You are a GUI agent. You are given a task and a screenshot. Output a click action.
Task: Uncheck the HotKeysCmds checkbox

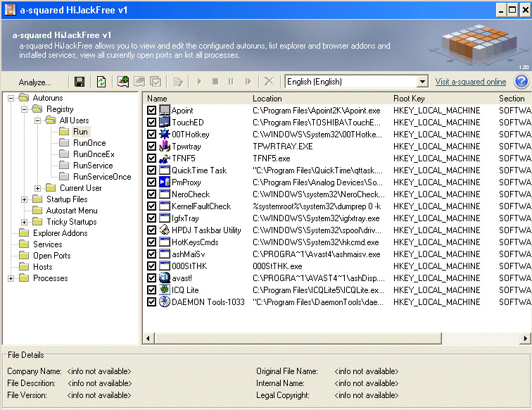pyautogui.click(x=152, y=242)
